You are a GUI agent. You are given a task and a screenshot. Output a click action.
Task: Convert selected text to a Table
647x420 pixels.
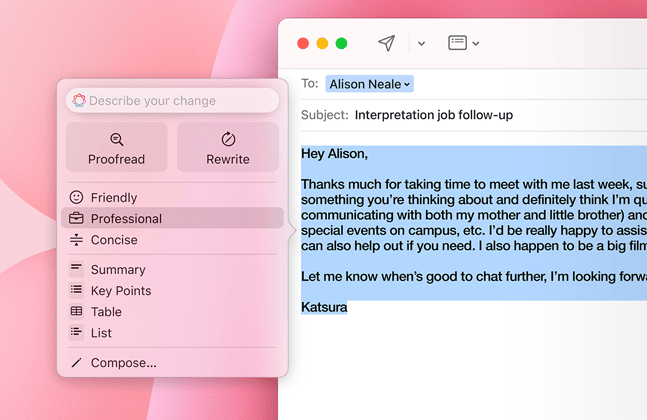(x=106, y=312)
